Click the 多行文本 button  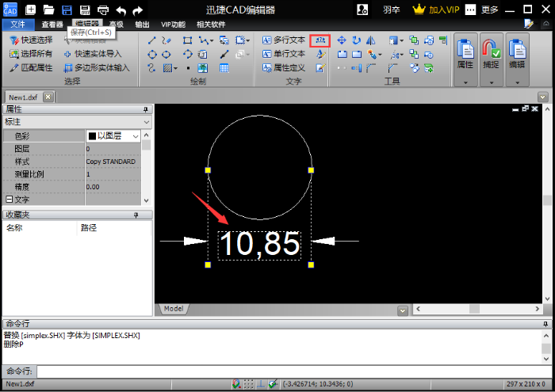click(284, 40)
